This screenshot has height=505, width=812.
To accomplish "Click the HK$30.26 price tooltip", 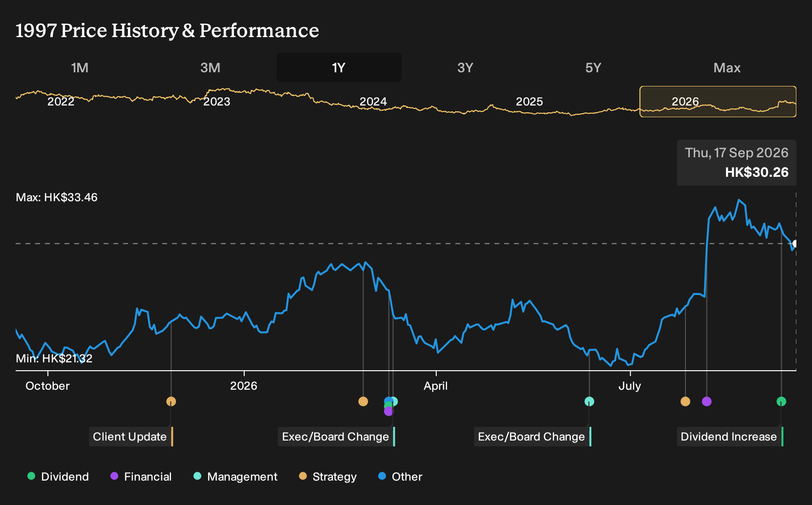I will (736, 163).
